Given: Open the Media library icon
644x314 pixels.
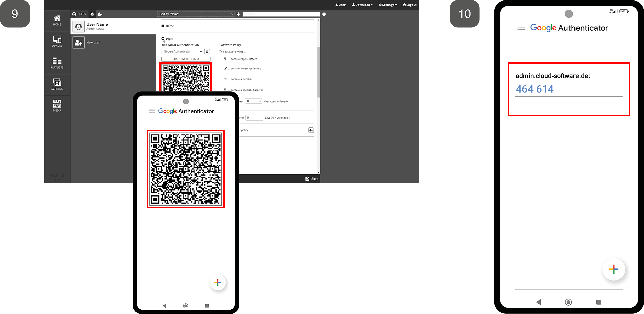Looking at the screenshot, I should tap(57, 106).
